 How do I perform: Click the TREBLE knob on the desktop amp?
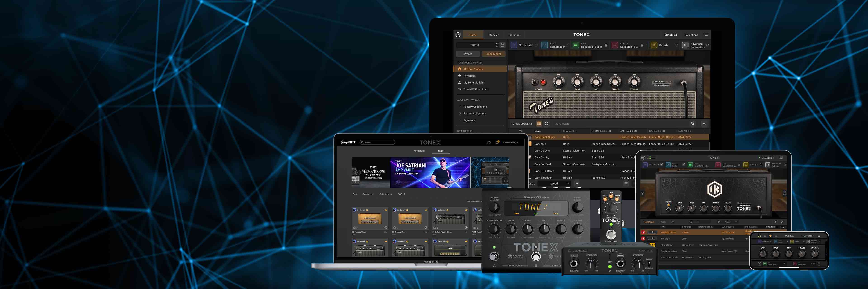click(x=615, y=82)
